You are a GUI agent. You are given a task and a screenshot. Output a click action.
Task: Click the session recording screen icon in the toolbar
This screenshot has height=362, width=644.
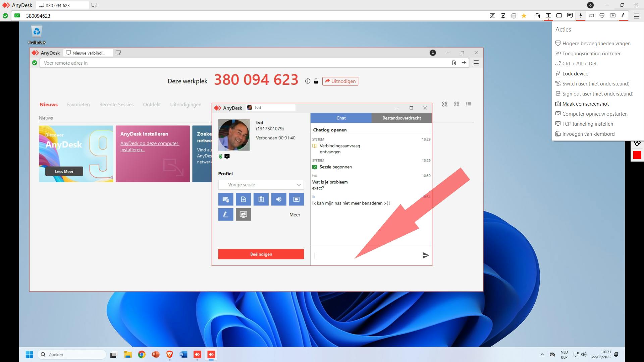pyautogui.click(x=613, y=16)
